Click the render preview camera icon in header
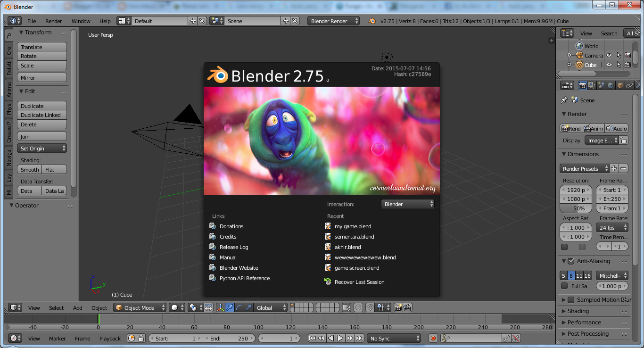The height and width of the screenshot is (348, 644). 397,307
